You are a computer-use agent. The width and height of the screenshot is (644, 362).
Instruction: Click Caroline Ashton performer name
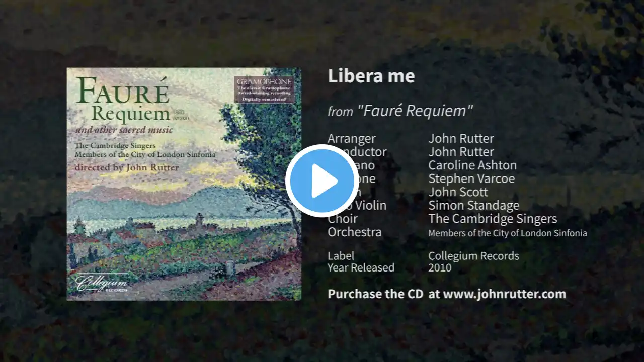pyautogui.click(x=472, y=165)
